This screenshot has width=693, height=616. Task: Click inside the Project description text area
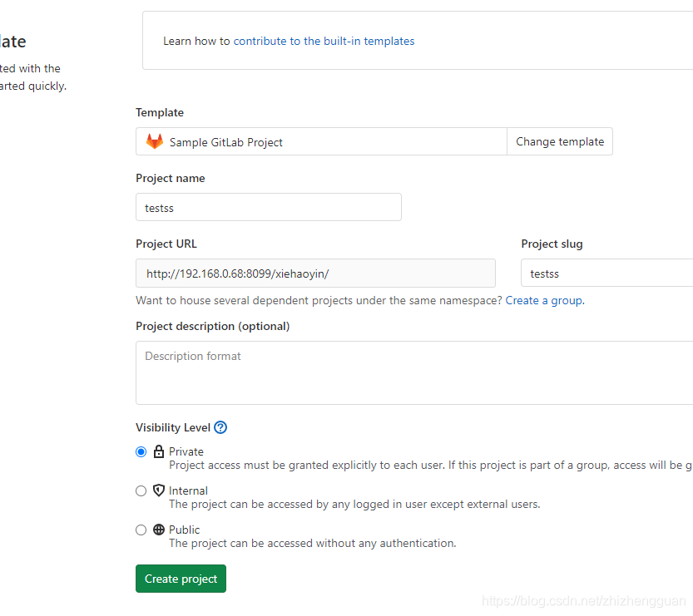pyautogui.click(x=414, y=372)
